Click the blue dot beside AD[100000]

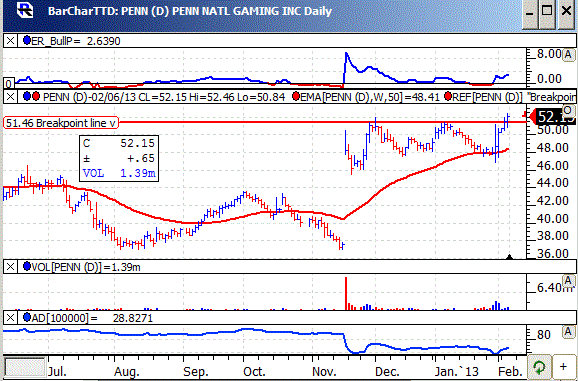pos(27,317)
